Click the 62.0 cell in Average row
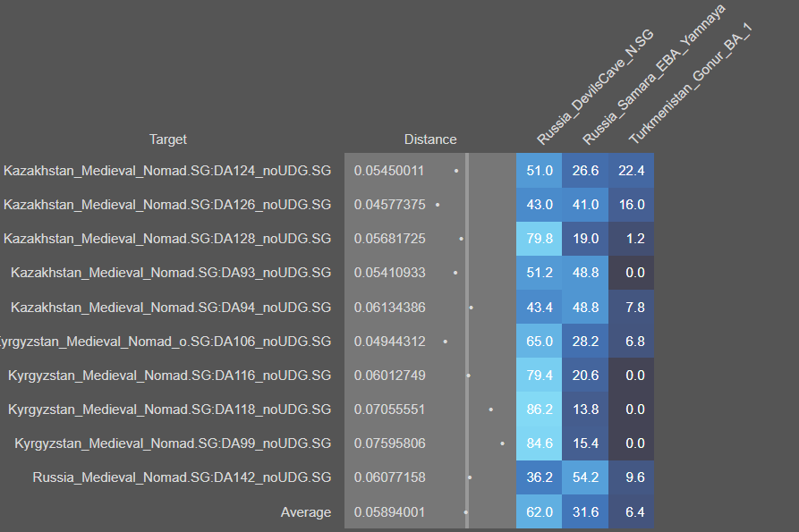799x532 pixels. (x=540, y=512)
